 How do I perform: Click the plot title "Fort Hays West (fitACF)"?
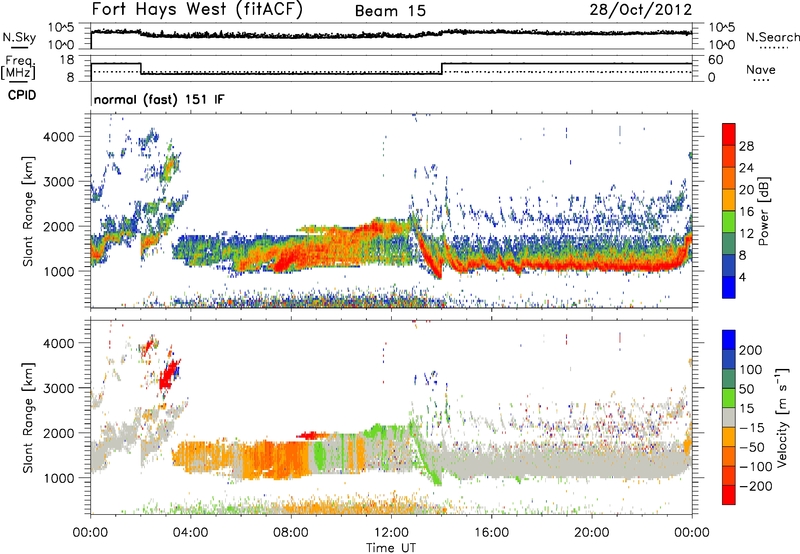click(196, 9)
